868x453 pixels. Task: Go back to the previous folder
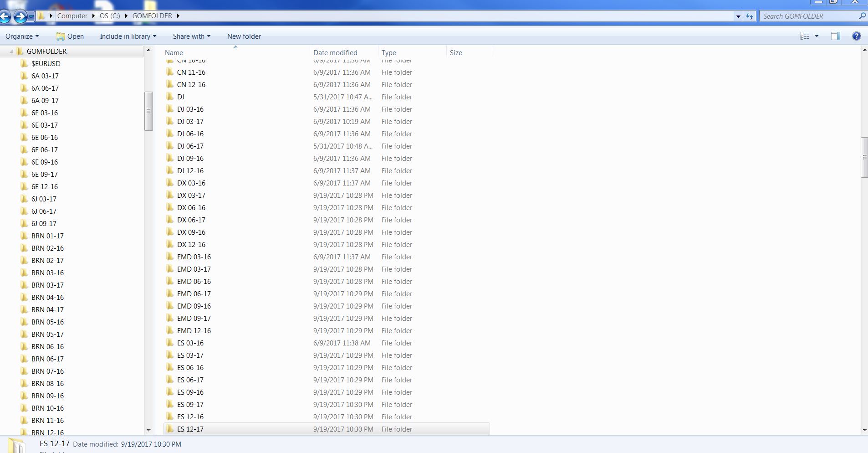[x=5, y=17]
